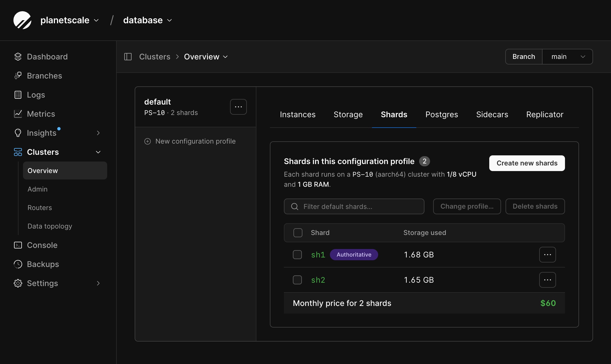Open the main branch dropdown

coord(568,57)
